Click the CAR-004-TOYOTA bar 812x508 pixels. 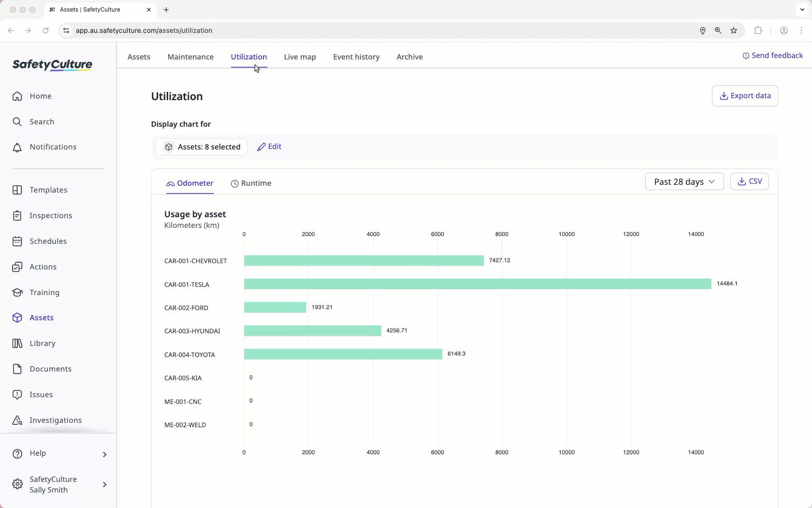point(343,354)
